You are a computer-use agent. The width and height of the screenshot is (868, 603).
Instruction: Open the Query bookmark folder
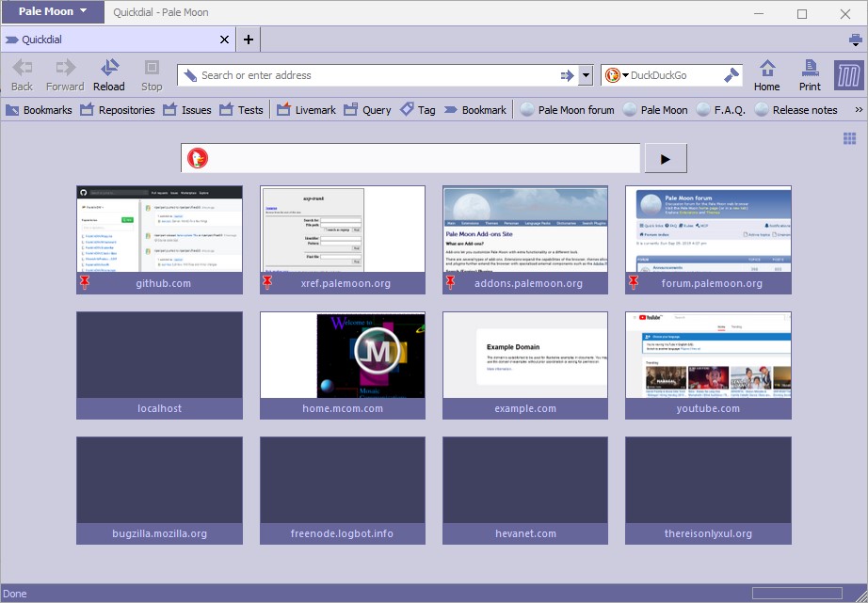click(367, 109)
